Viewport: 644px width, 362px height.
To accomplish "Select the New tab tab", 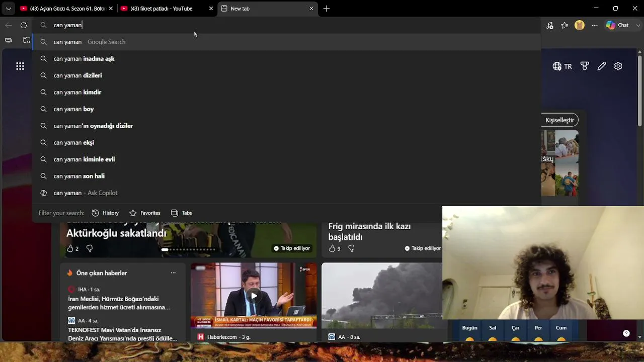I will click(267, 9).
